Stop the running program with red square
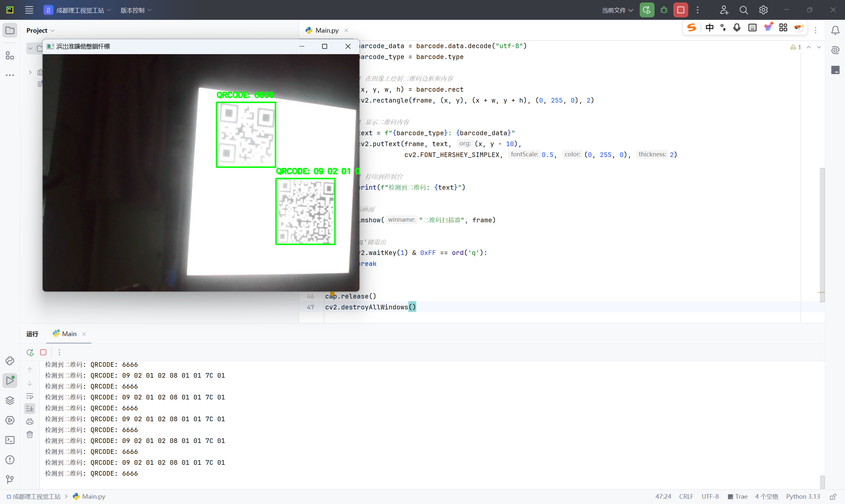This screenshot has height=504, width=845. (x=681, y=10)
